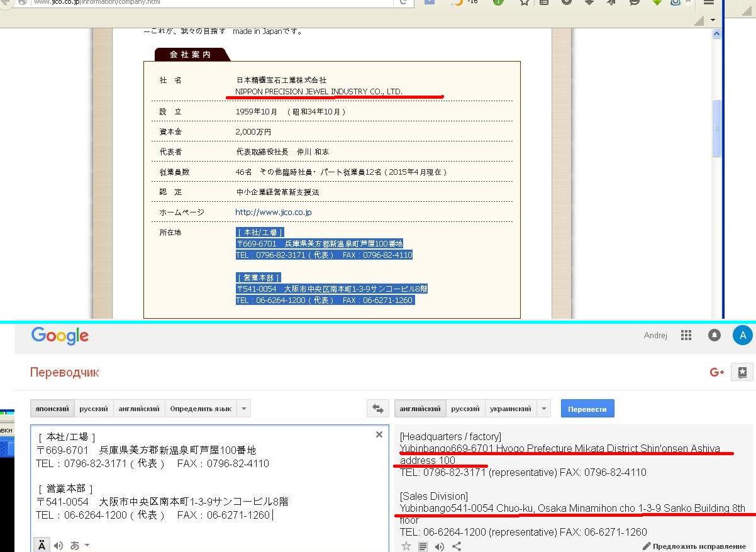Listen to the source text audio

tap(58, 545)
